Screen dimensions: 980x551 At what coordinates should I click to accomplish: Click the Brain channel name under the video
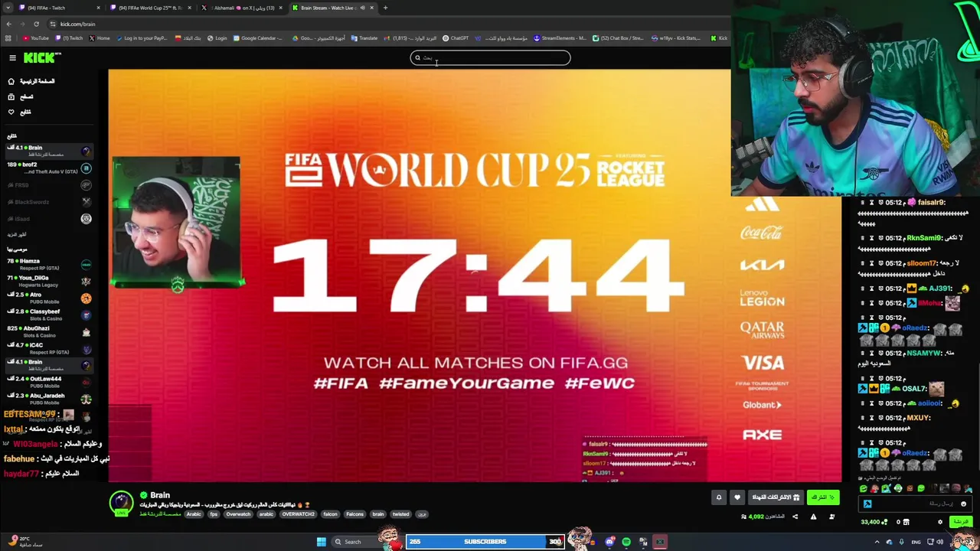point(160,495)
